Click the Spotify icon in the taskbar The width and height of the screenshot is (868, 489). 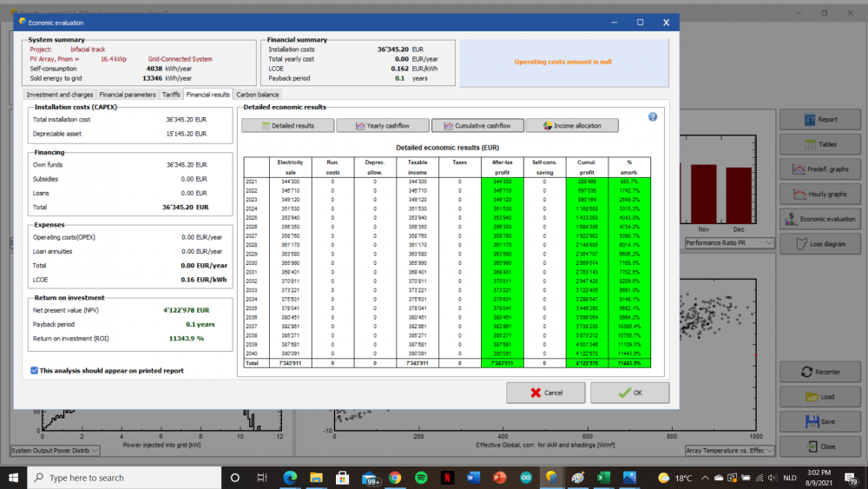(421, 478)
